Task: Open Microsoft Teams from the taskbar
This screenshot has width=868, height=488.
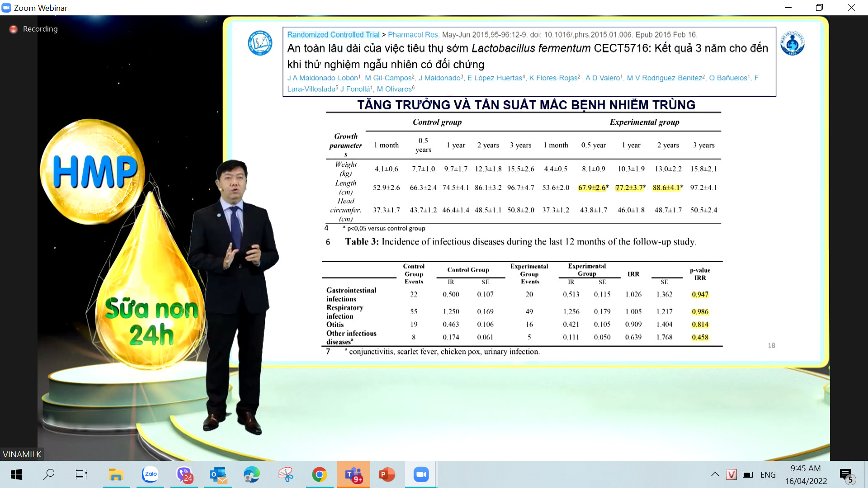Action: click(354, 474)
